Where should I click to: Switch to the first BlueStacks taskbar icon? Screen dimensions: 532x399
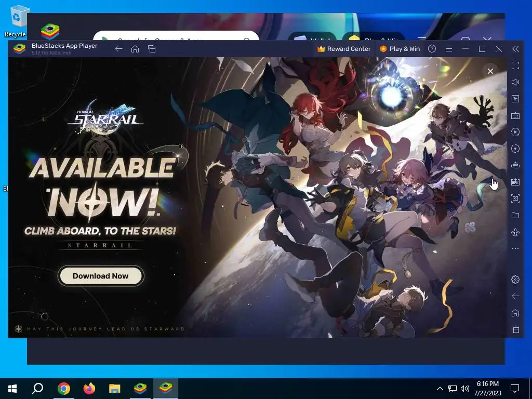[140, 389]
